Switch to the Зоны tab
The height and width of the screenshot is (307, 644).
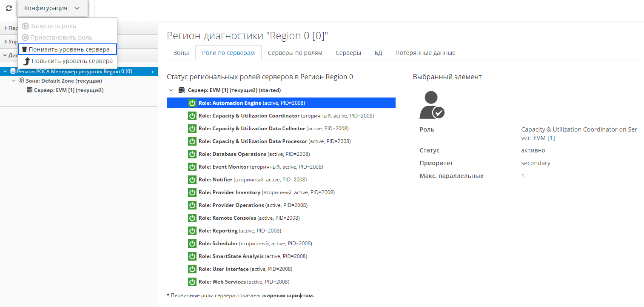pyautogui.click(x=181, y=53)
